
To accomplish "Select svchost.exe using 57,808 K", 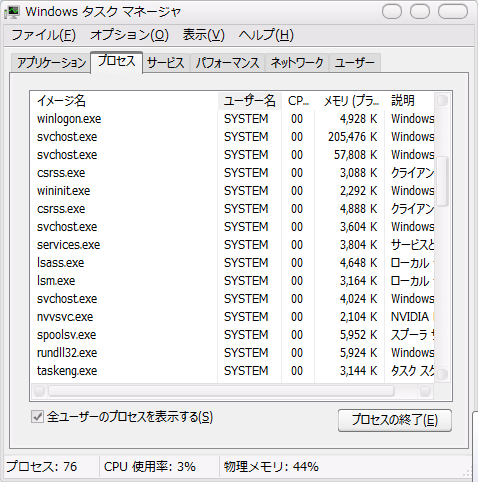I will (x=233, y=155).
